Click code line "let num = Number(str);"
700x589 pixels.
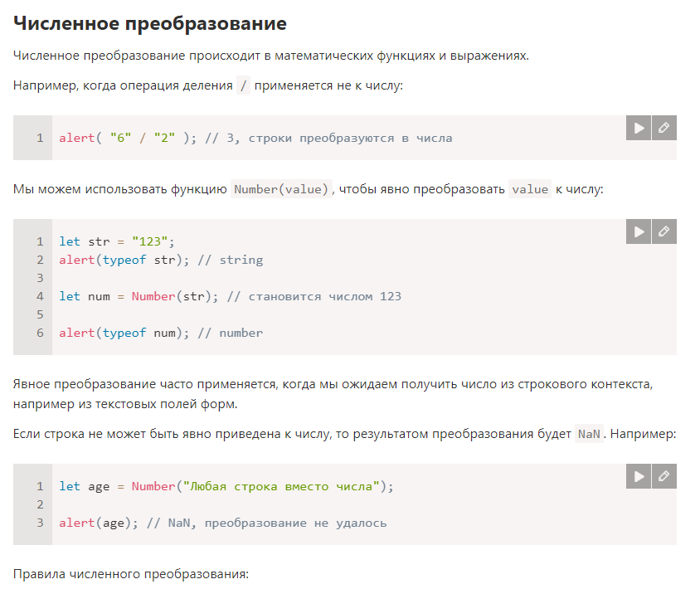pyautogui.click(x=139, y=296)
